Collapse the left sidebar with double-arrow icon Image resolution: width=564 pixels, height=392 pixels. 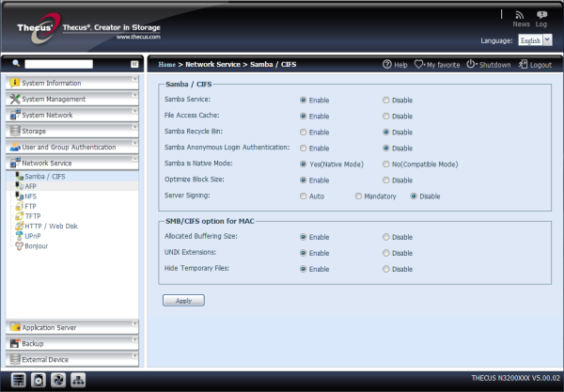click(134, 64)
